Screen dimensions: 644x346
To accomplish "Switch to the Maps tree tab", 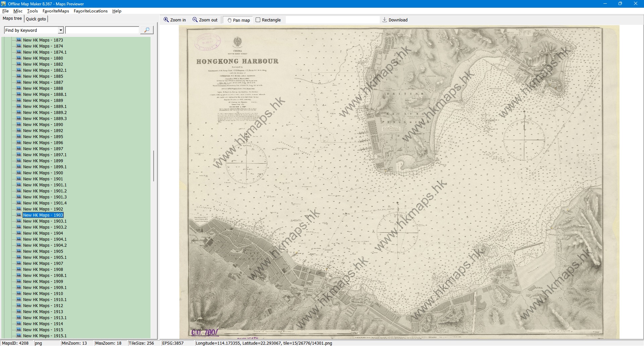I will [12, 18].
